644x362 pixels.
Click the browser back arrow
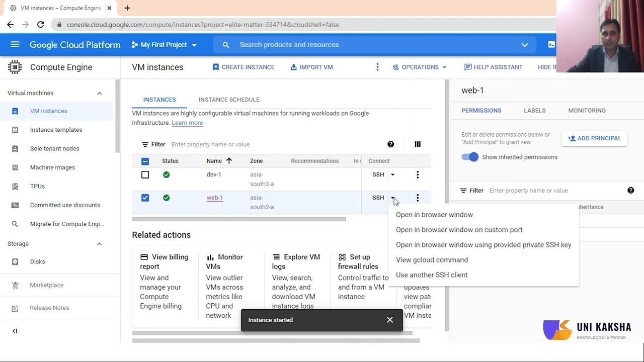coord(11,24)
